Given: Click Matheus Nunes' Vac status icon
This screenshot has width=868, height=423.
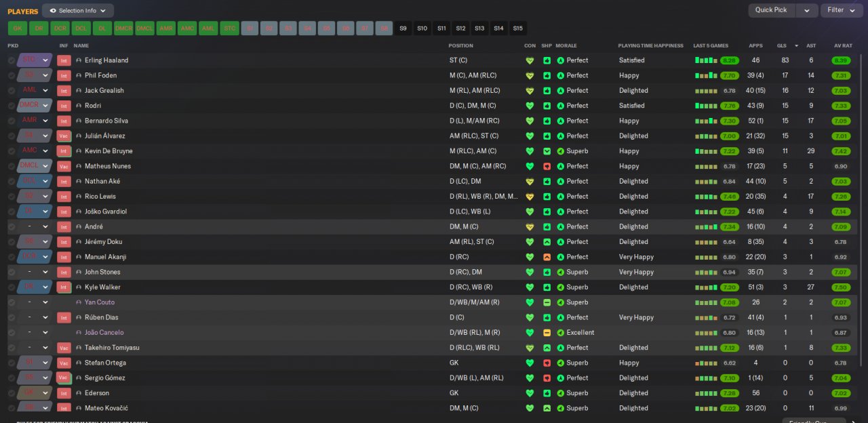Looking at the screenshot, I should (x=64, y=166).
